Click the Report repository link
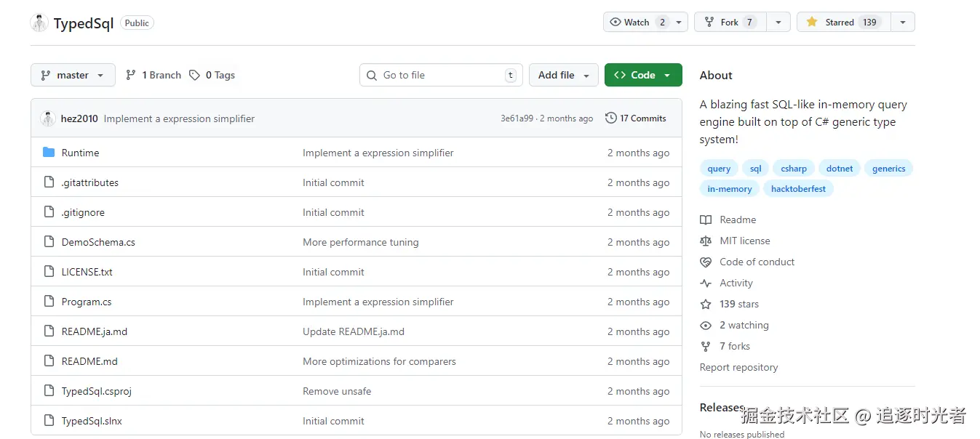The height and width of the screenshot is (439, 980). [x=738, y=367]
